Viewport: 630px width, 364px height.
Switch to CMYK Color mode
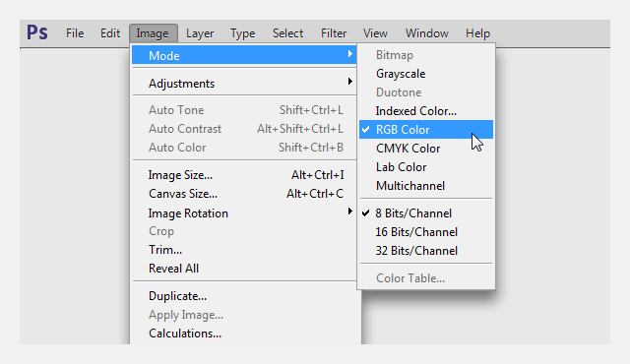tap(426, 149)
